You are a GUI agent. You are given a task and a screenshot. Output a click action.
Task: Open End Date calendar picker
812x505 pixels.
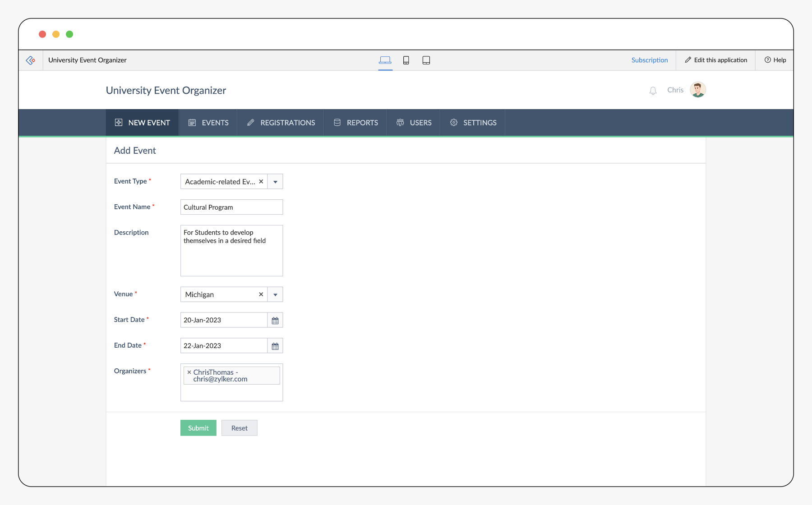click(275, 346)
